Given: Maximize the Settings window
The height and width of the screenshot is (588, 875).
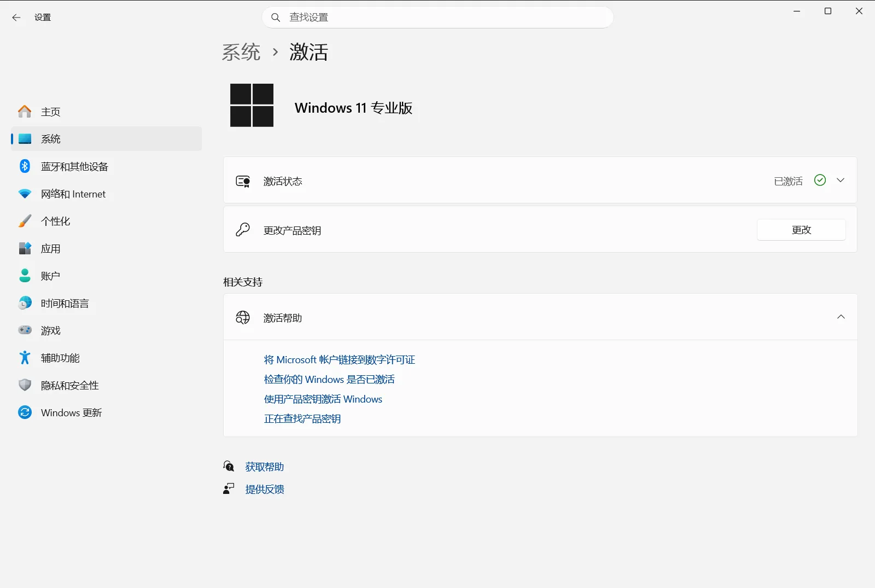Looking at the screenshot, I should [828, 11].
